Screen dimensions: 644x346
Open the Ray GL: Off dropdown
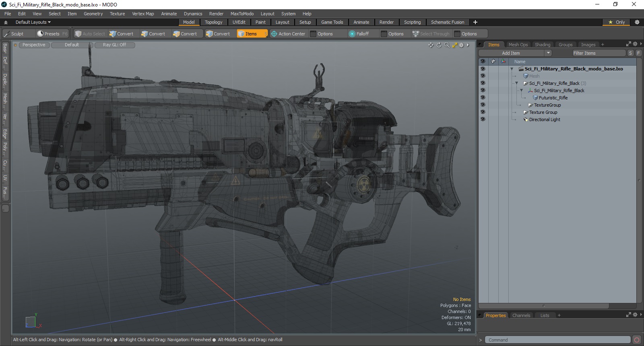click(115, 45)
